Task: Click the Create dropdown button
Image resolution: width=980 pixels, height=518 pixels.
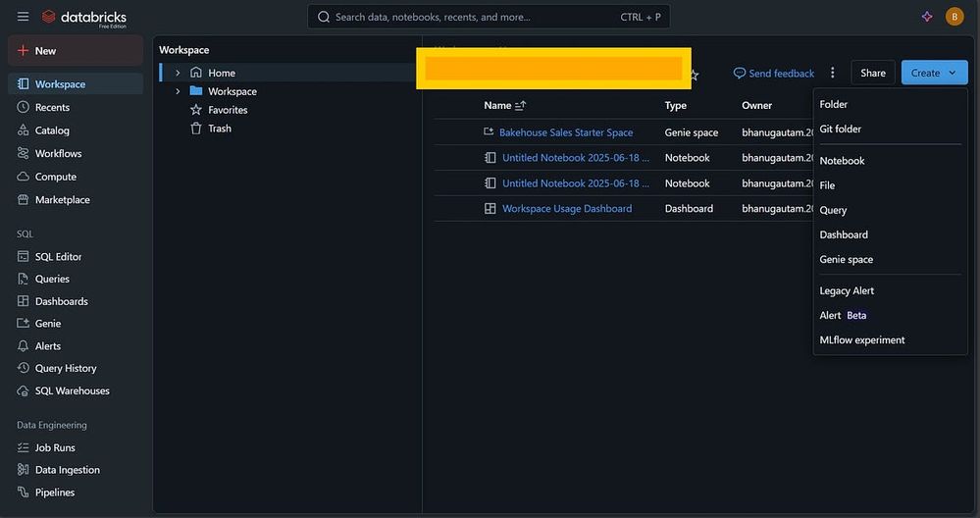Action: (934, 73)
